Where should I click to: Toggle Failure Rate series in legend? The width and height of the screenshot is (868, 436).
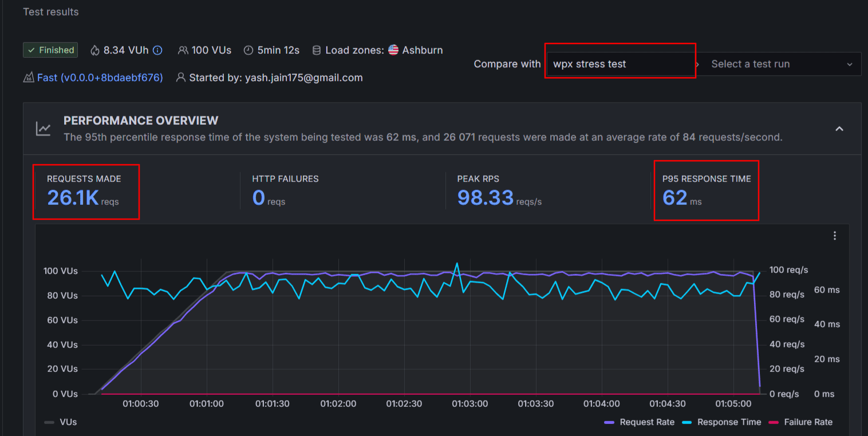800,422
